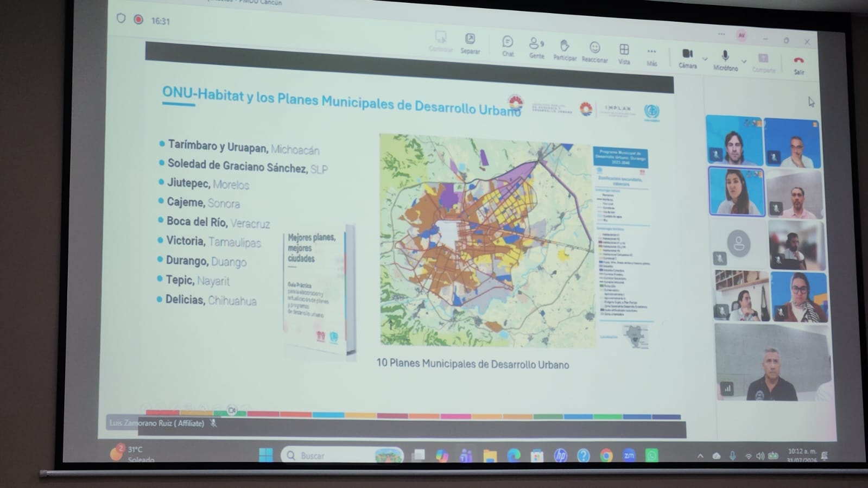
Task: Click the microphone in-use tray icon
Action: point(733,456)
